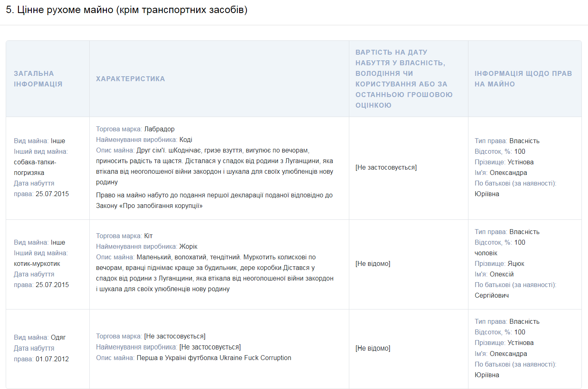Select the '[Не застосовується]' value in first row
This screenshot has height=389, width=588.
tap(386, 167)
